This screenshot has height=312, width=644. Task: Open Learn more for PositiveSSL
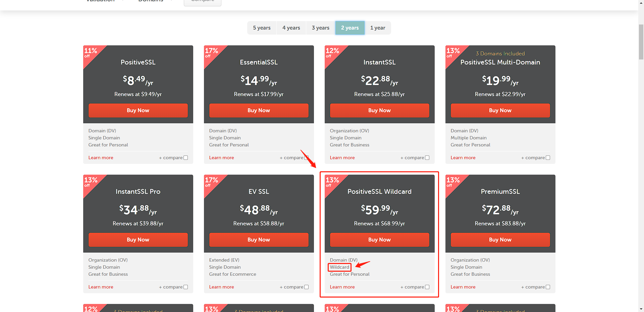coord(101,158)
